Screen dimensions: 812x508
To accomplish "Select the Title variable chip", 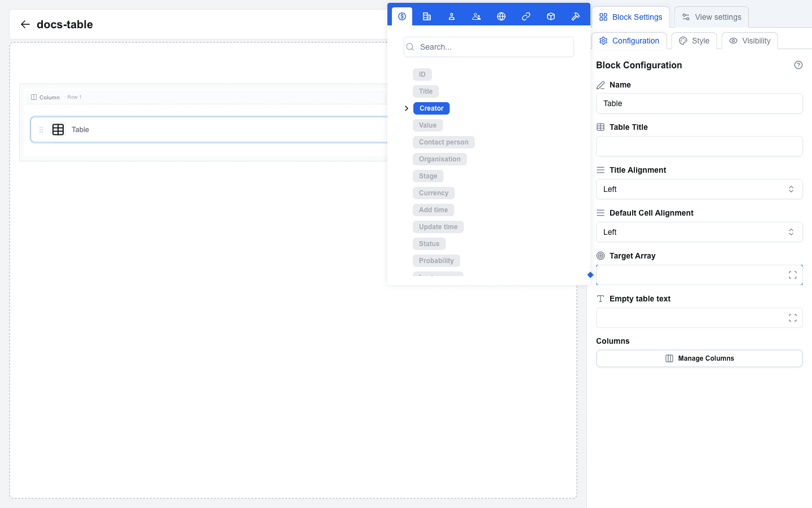I will [426, 91].
